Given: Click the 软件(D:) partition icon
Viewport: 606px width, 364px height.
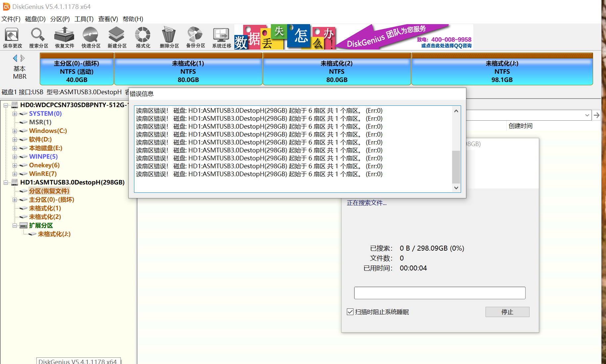Looking at the screenshot, I should pos(23,139).
